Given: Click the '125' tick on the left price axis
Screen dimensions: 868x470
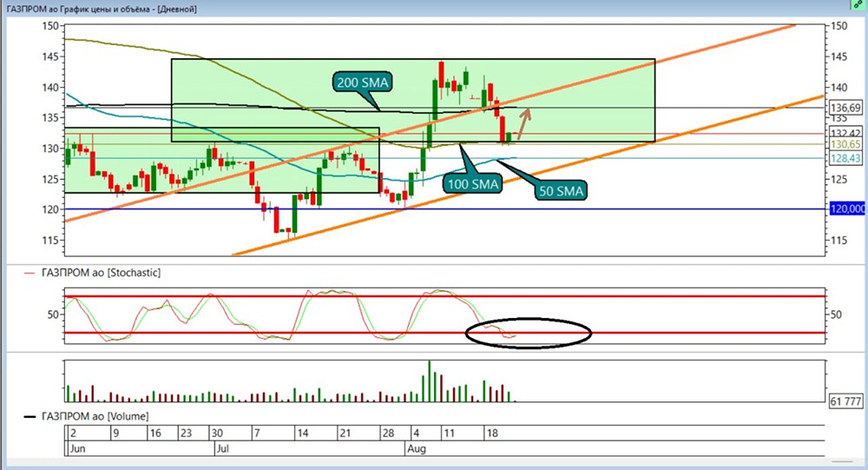Looking at the screenshot, I should pos(50,179).
